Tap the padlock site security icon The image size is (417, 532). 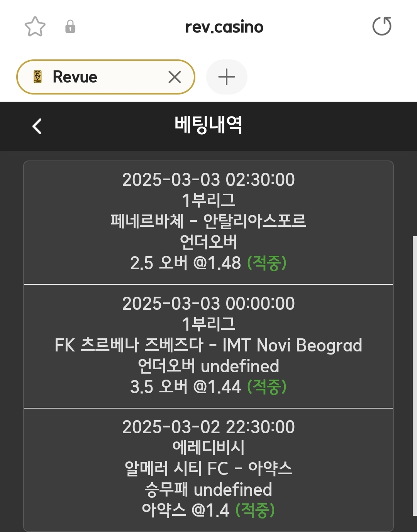point(70,27)
